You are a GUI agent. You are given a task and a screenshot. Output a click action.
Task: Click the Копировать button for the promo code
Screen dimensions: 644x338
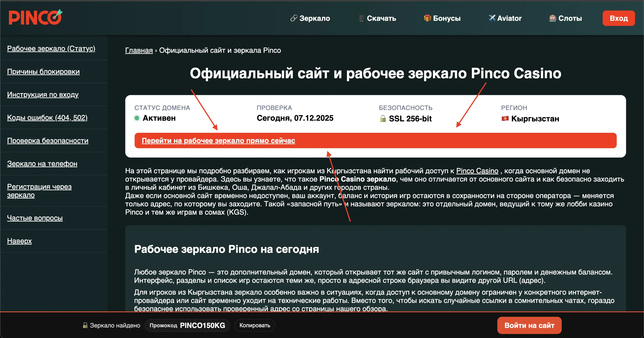click(x=254, y=325)
